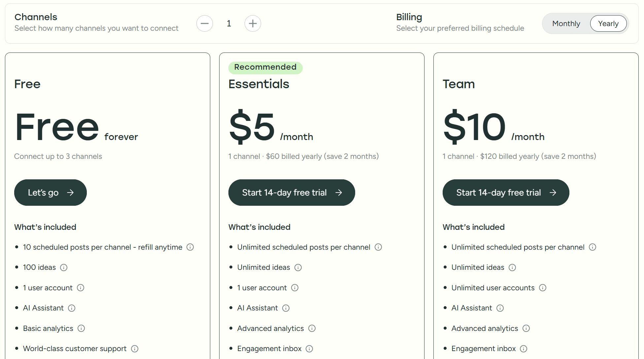This screenshot has width=644, height=359.
Task: Open info for Team Advanced analytics
Action: point(526,328)
